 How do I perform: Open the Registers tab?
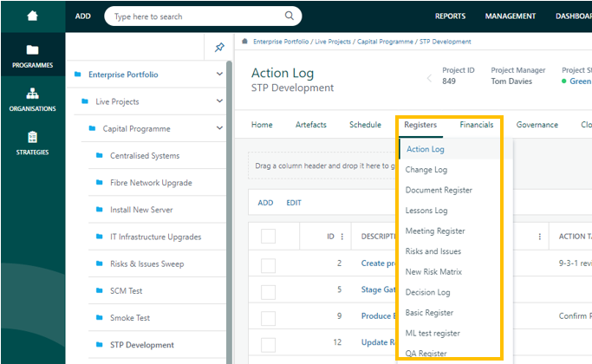coord(420,125)
